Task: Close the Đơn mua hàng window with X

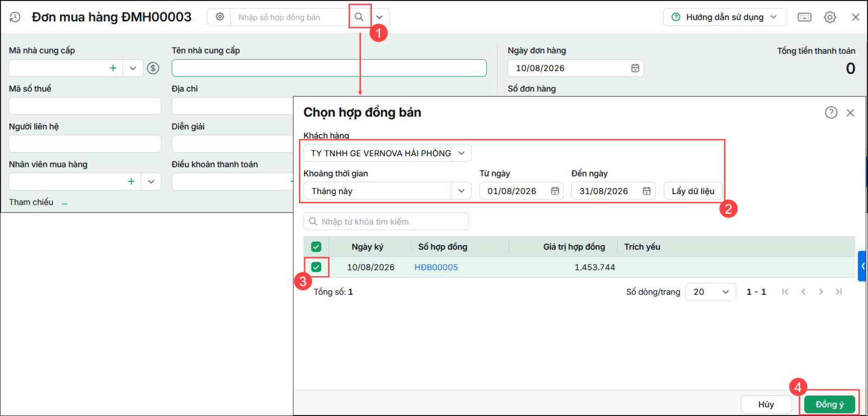Action: 856,17
